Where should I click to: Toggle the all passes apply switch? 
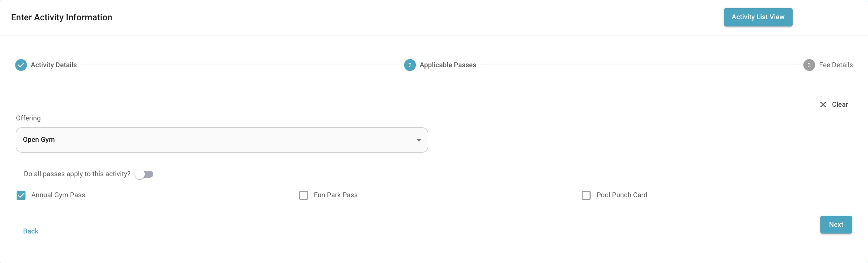tap(144, 174)
